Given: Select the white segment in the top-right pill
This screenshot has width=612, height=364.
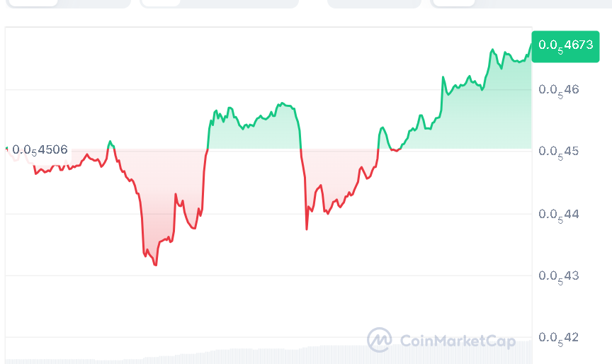Looking at the screenshot, I should coord(453,3).
